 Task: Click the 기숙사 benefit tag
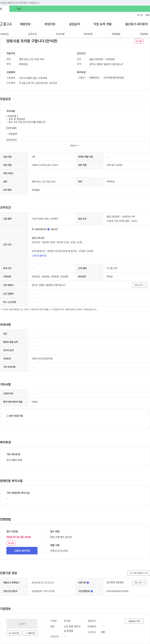tap(82, 78)
